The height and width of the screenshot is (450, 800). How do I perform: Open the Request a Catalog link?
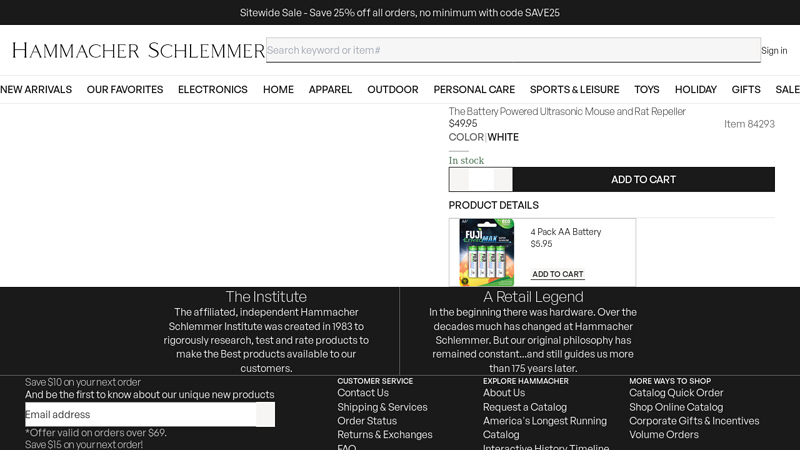click(x=525, y=407)
